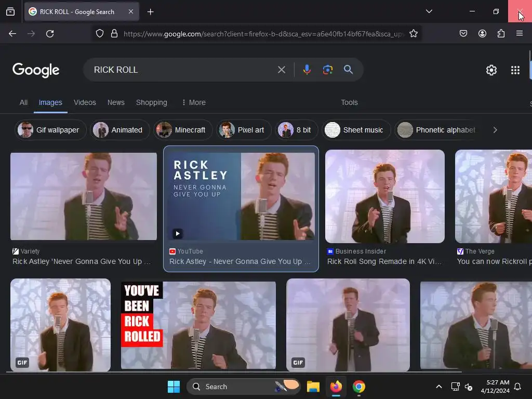This screenshot has width=532, height=399.
Task: Open the Business Insider 4K image
Action: [385, 196]
